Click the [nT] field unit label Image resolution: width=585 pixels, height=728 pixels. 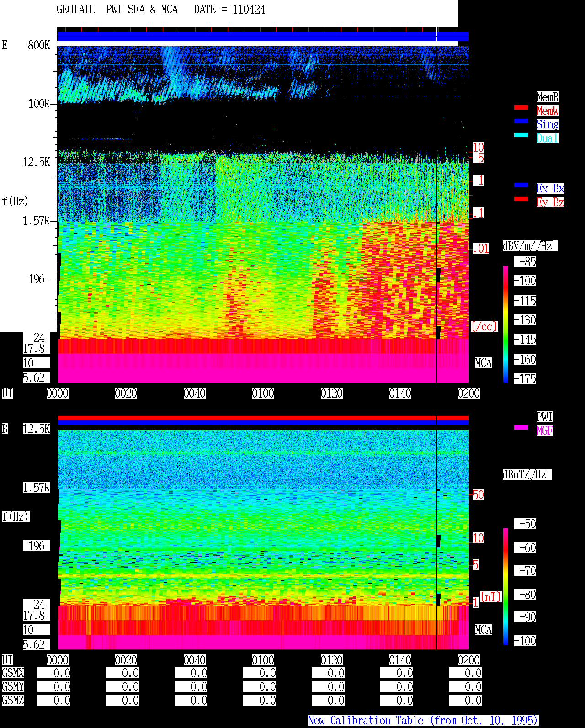click(x=491, y=597)
